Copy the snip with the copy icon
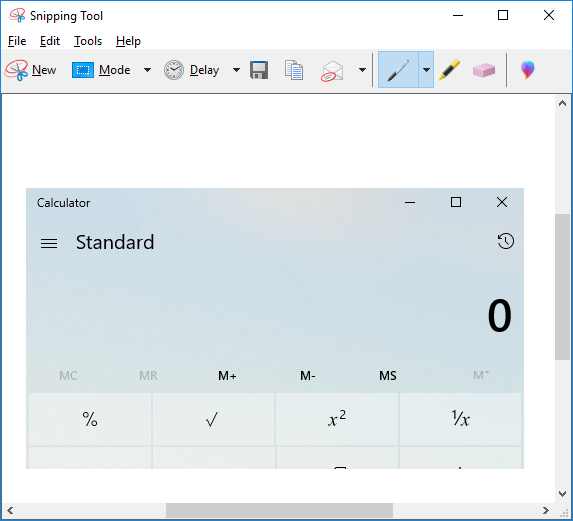The height and width of the screenshot is (521, 573). tap(294, 70)
